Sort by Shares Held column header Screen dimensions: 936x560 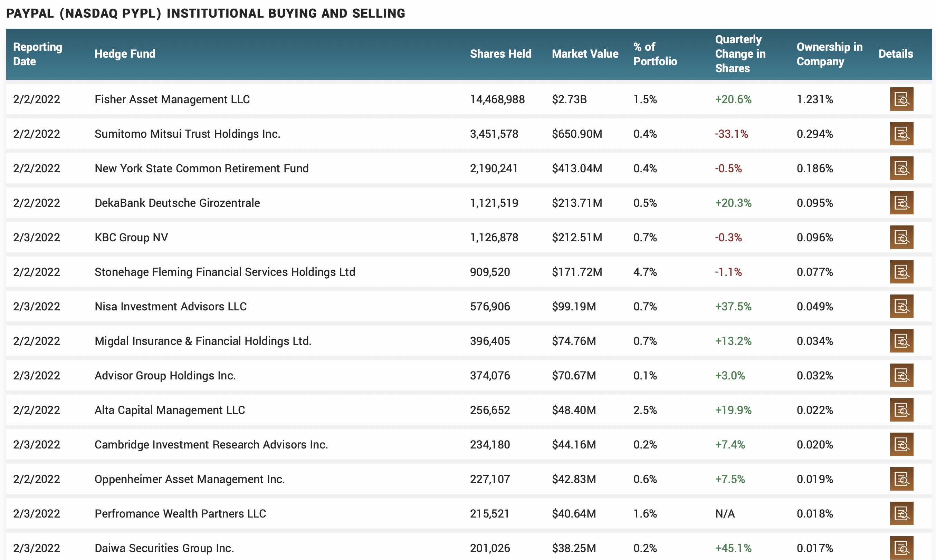500,54
